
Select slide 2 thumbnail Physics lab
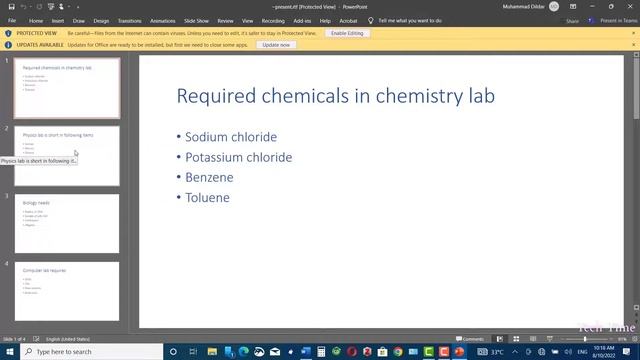click(x=67, y=156)
